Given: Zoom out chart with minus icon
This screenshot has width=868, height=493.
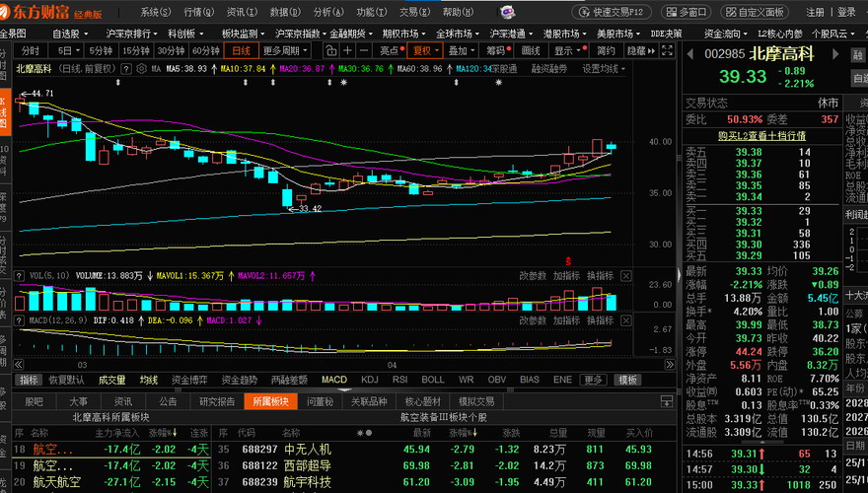Looking at the screenshot, I should click(364, 51).
